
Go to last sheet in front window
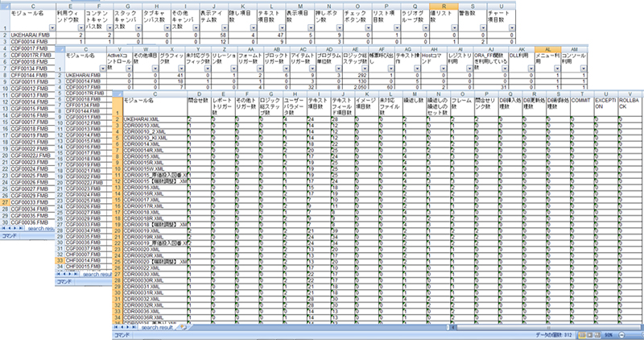tap(133, 327)
